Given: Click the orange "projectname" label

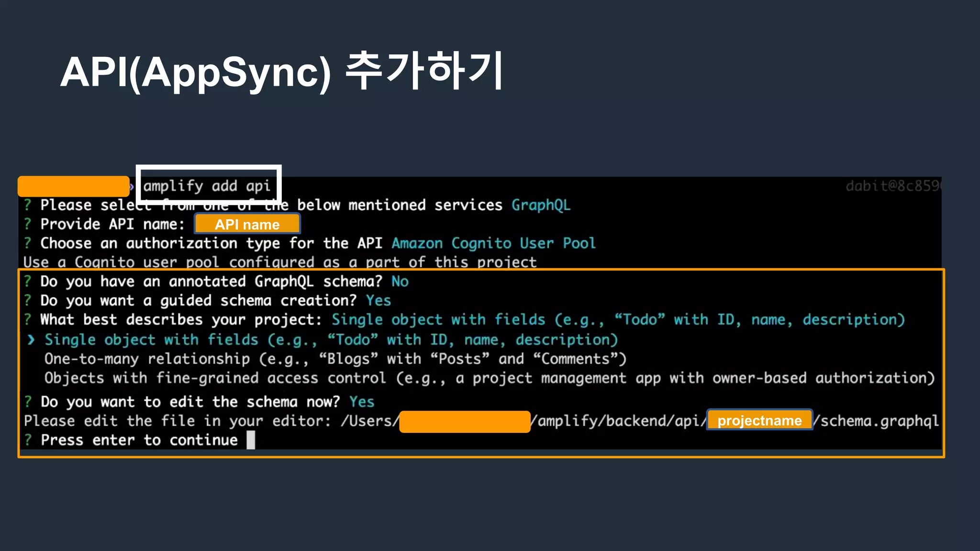Looking at the screenshot, I should pos(759,420).
